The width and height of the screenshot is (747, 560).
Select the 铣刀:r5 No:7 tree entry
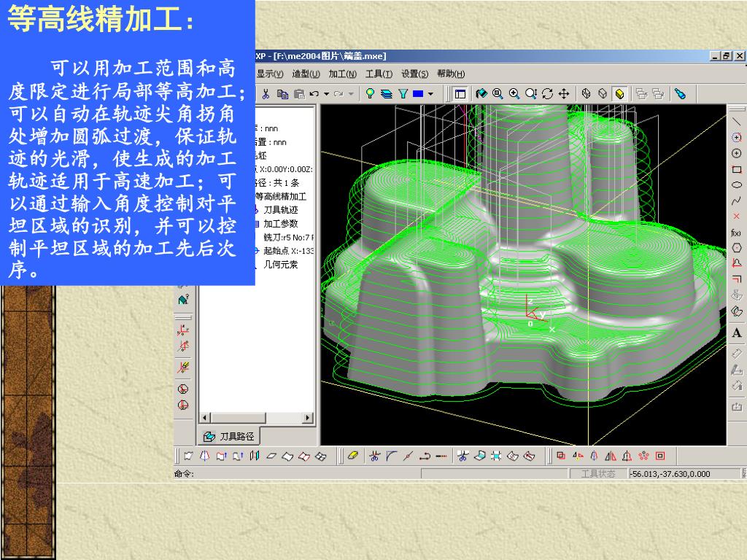point(287,237)
